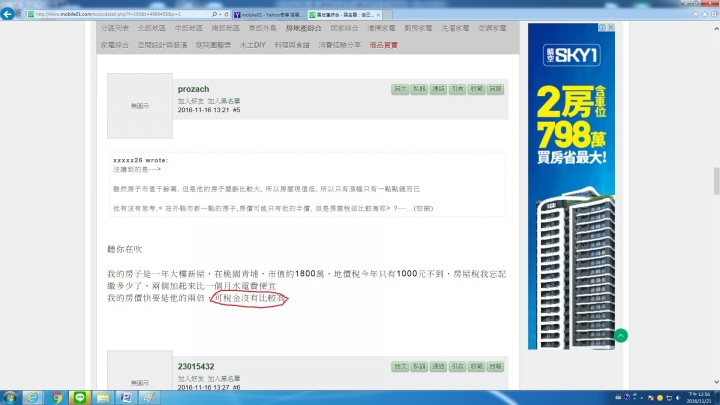Click the ad info icon on the banner
Image resolution: width=720 pixels, height=405 pixels.
click(602, 28)
